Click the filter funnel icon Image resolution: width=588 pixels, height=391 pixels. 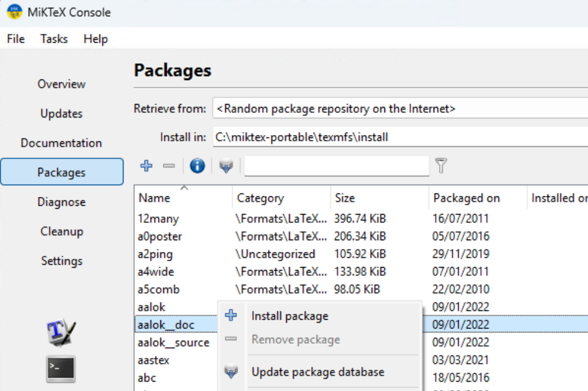point(441,167)
